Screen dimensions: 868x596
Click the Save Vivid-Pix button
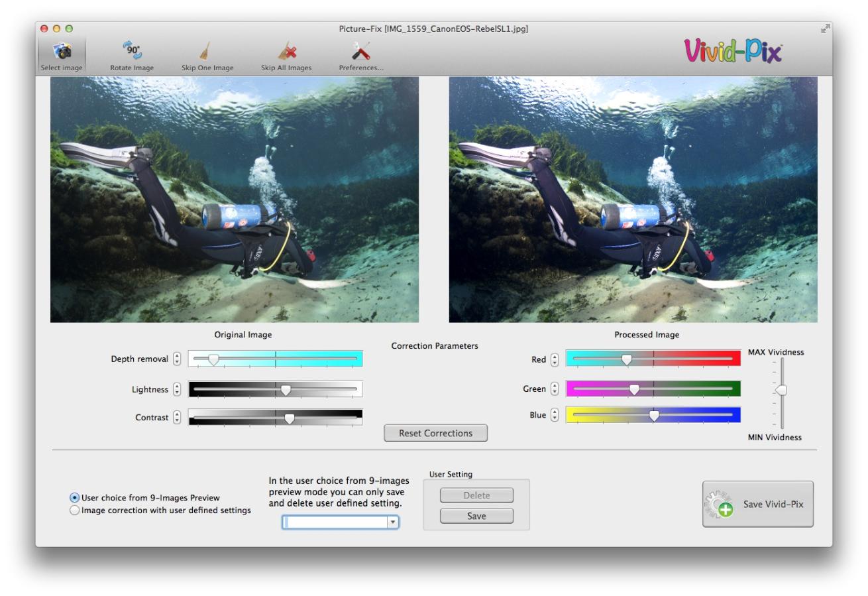click(x=758, y=505)
